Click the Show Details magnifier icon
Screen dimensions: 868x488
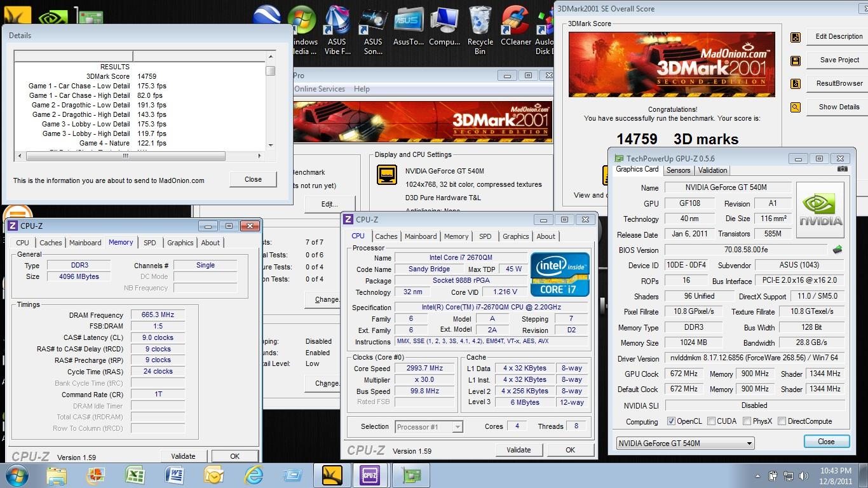coord(795,107)
